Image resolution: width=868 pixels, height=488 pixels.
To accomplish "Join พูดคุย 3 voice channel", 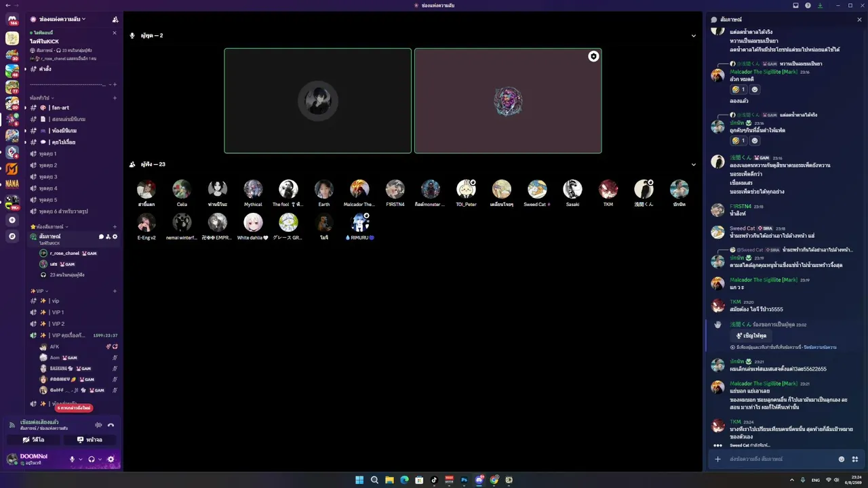I will [x=75, y=176].
